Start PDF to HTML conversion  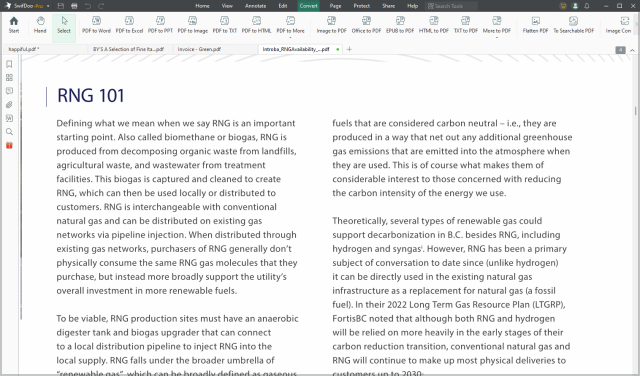point(256,25)
